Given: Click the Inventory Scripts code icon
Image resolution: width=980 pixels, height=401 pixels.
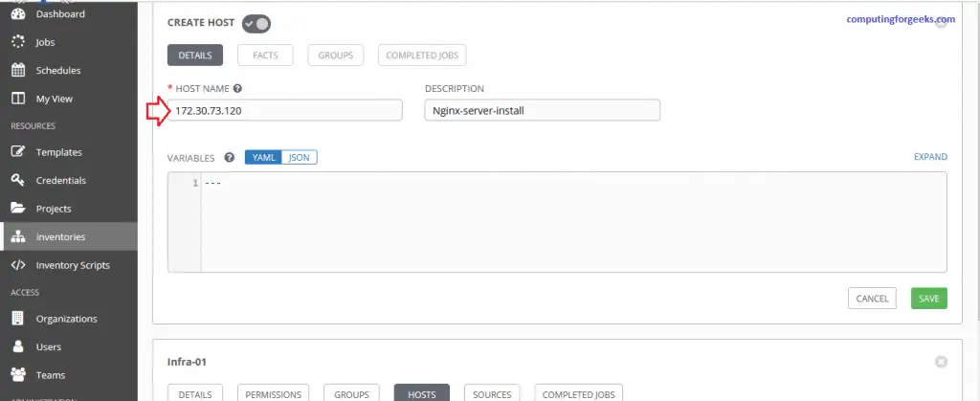Looking at the screenshot, I should tap(18, 265).
